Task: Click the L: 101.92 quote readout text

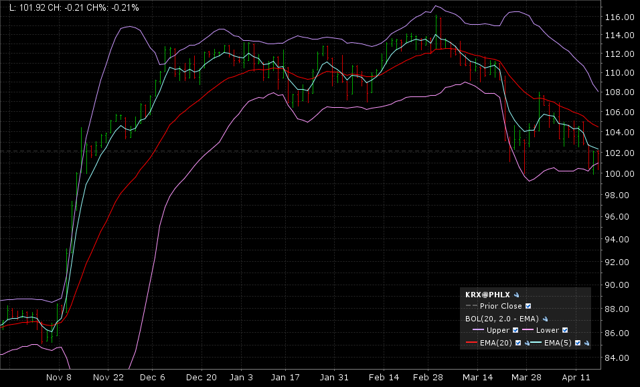Action: coord(35,8)
